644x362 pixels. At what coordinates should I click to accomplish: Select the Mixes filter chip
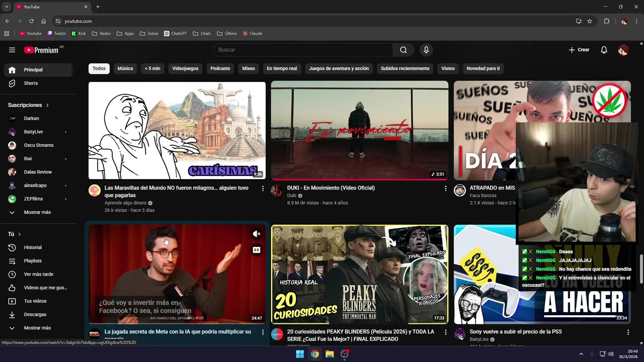pos(249,68)
